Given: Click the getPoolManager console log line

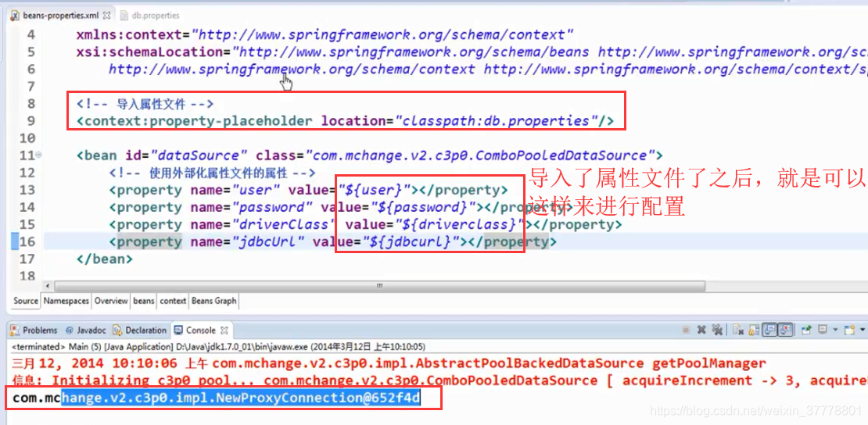Looking at the screenshot, I should (x=389, y=363).
